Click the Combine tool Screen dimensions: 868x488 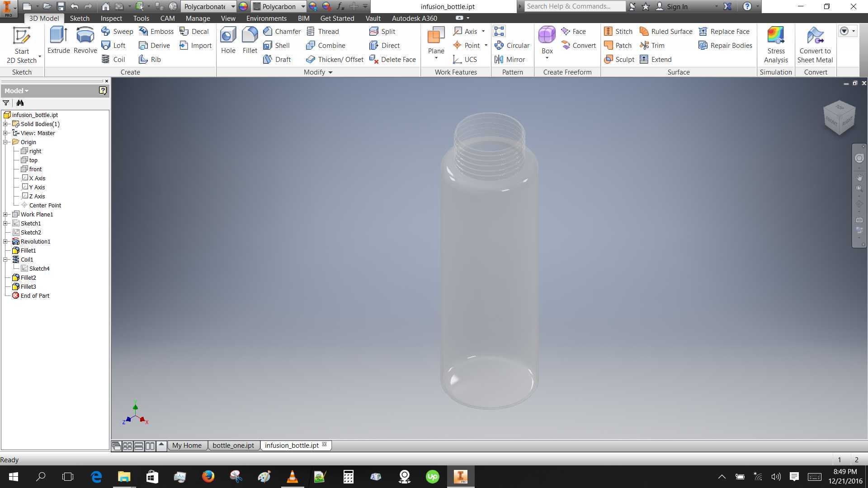326,45
